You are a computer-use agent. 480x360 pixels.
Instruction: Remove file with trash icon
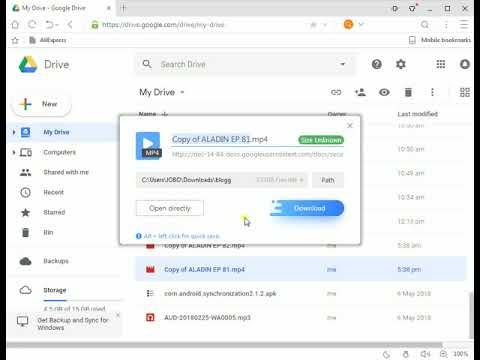tap(408, 92)
